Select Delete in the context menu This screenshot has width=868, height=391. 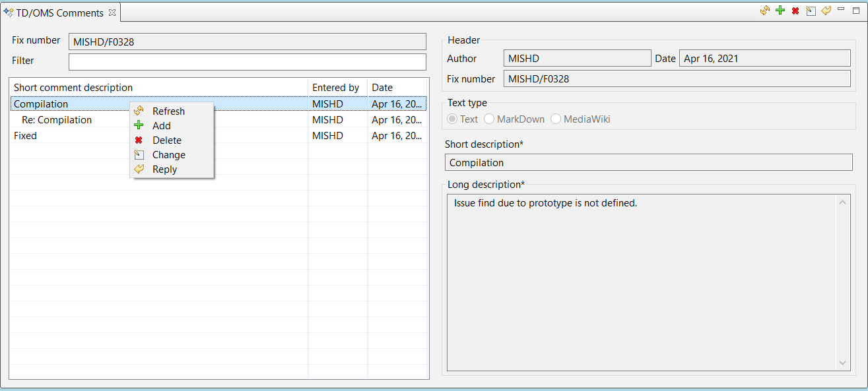(x=166, y=140)
